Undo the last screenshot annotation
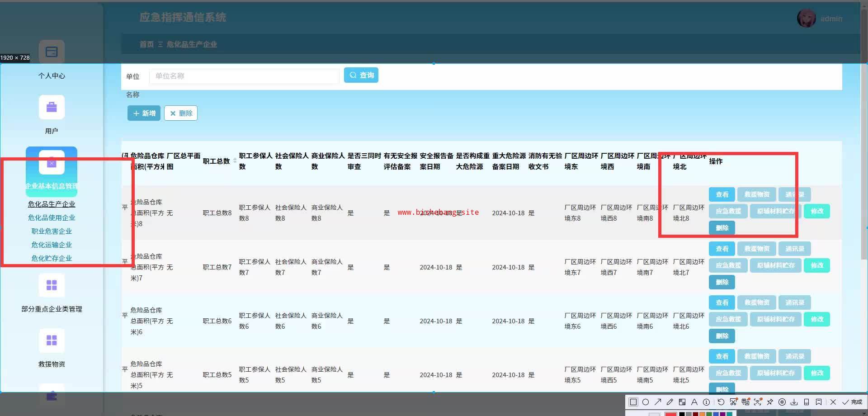868x416 pixels. 721,402
